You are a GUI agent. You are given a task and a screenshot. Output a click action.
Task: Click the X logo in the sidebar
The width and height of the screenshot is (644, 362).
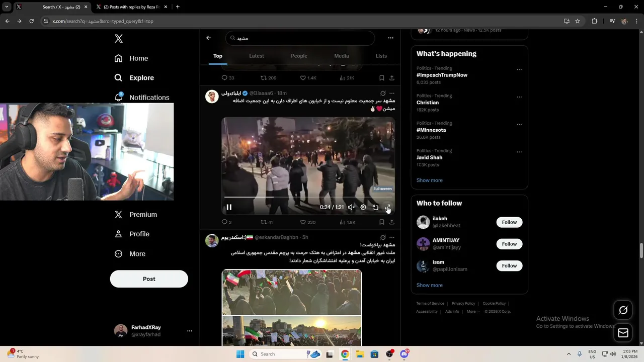(x=118, y=39)
